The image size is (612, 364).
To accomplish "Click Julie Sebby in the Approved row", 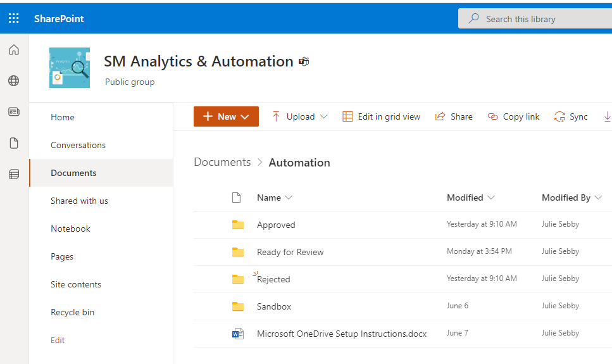I will pos(560,224).
